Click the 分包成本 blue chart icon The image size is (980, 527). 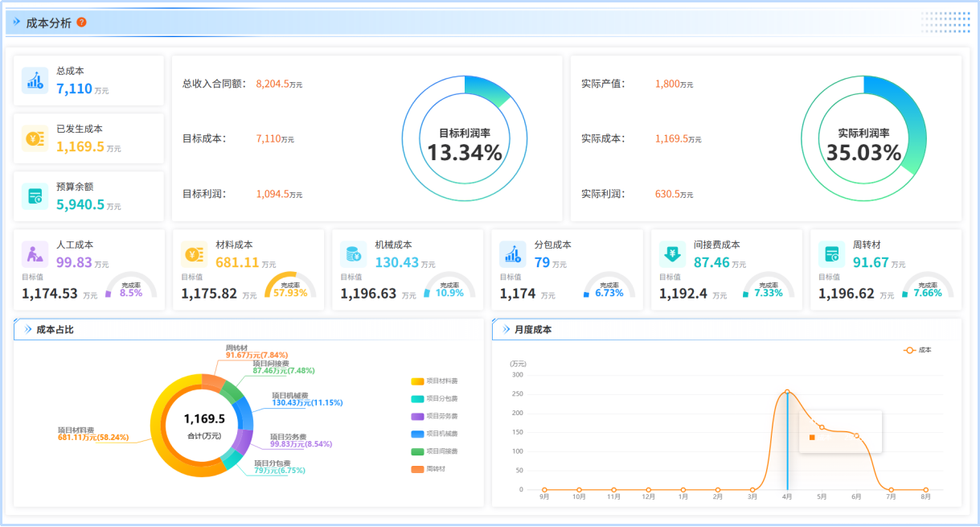pyautogui.click(x=512, y=254)
